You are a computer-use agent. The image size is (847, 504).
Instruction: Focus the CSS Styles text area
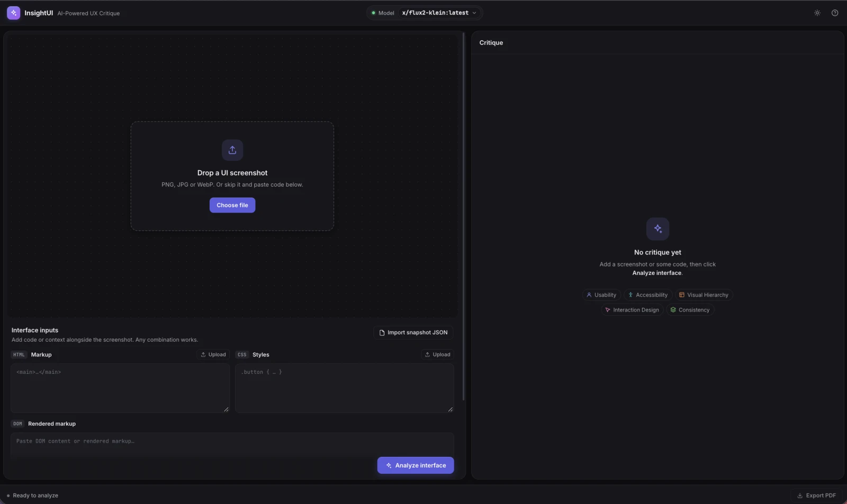[x=345, y=388]
